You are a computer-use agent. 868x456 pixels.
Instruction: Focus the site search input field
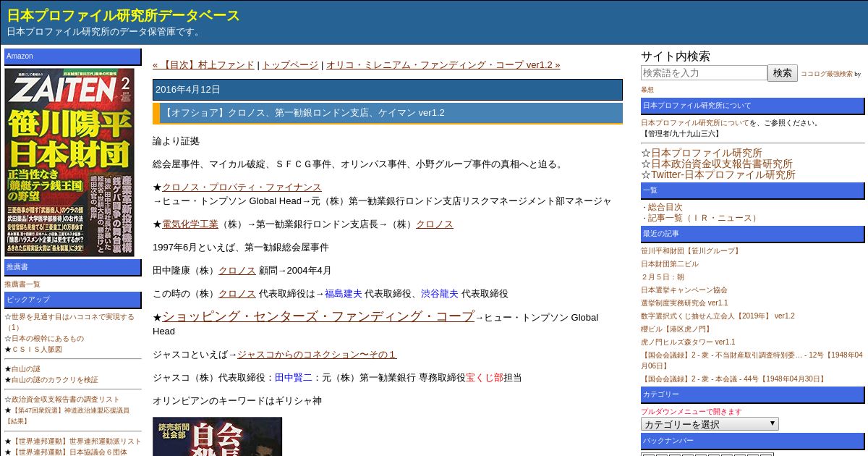(x=704, y=72)
